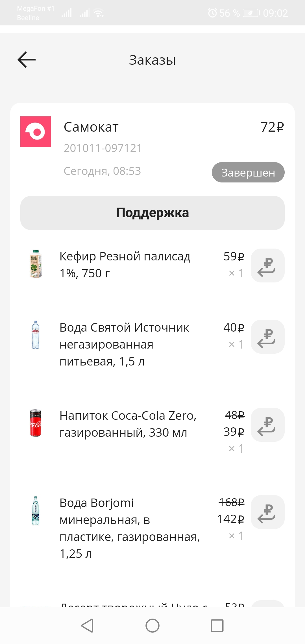Image resolution: width=305 pixels, height=644 pixels.
Task: Open Кефир Резной палисад product thumbnail
Action: (x=36, y=264)
